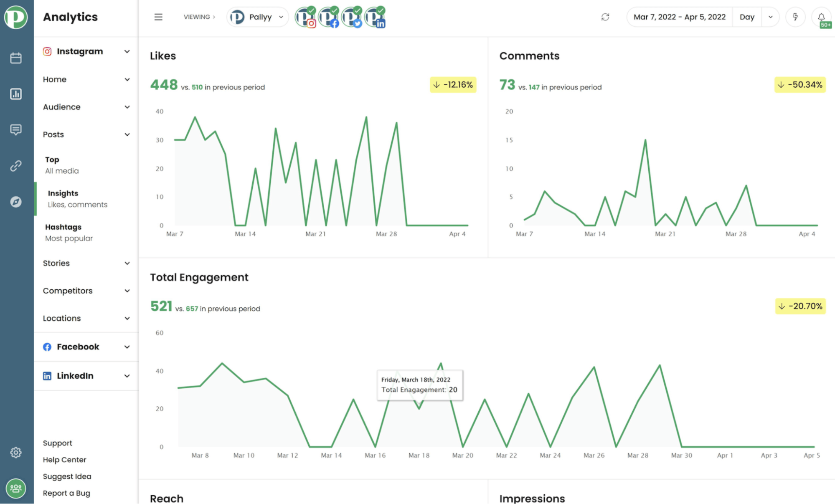Open the settings gear icon
This screenshot has width=835, height=504.
[16, 452]
